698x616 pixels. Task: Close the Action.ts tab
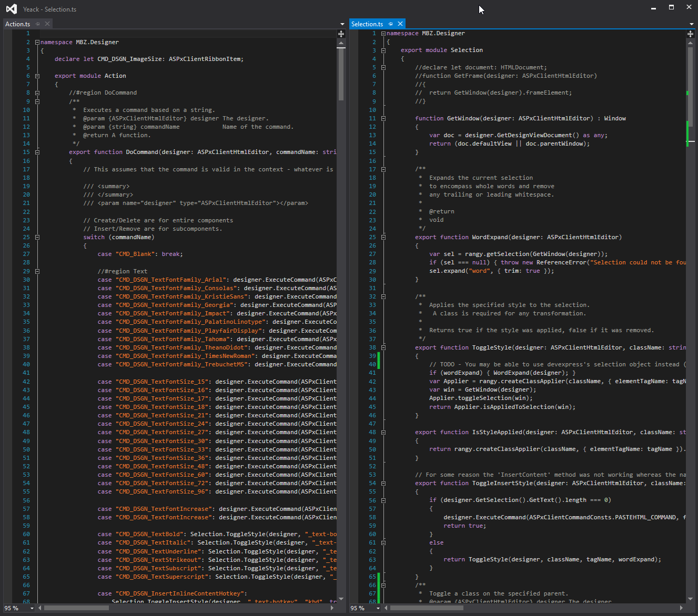[x=47, y=24]
